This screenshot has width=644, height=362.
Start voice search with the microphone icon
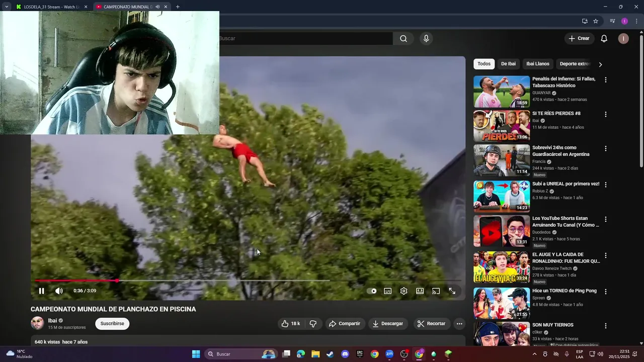pyautogui.click(x=426, y=38)
